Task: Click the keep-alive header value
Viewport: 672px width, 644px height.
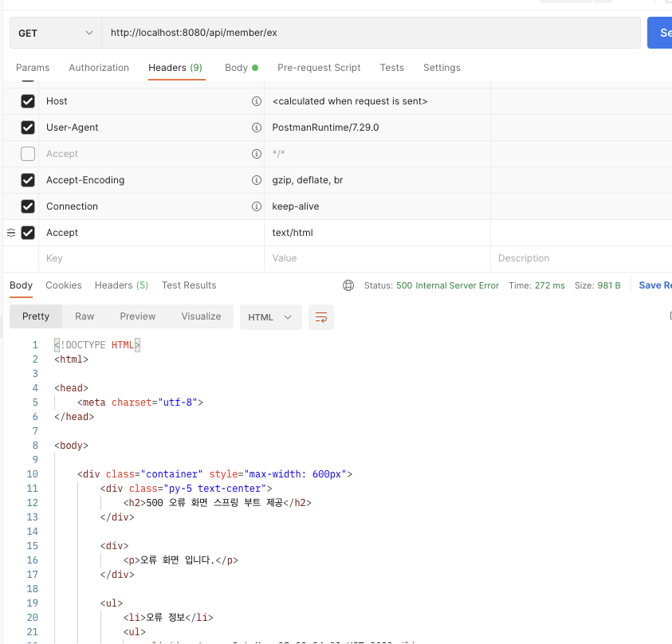Action: tap(295, 206)
